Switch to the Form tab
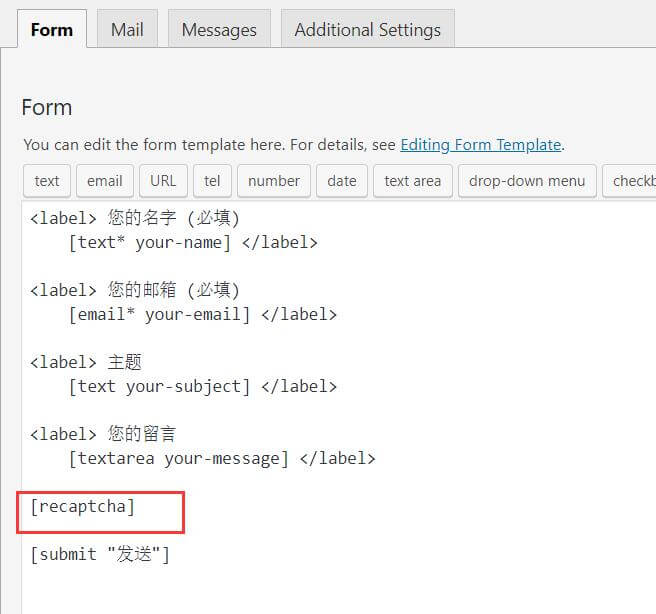 click(51, 29)
